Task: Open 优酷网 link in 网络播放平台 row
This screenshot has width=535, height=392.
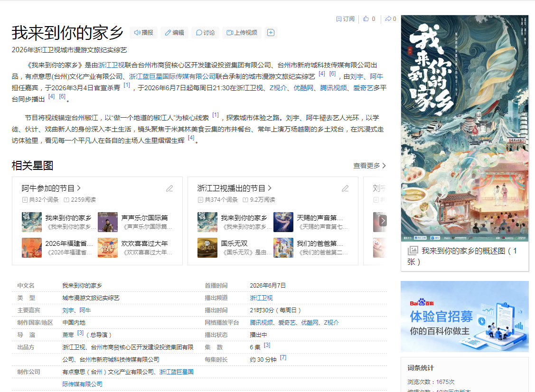Action: pyautogui.click(x=310, y=323)
